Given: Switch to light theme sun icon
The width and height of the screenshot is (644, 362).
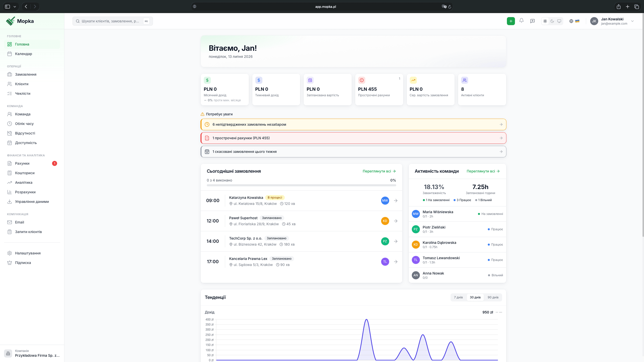Looking at the screenshot, I should click(545, 21).
